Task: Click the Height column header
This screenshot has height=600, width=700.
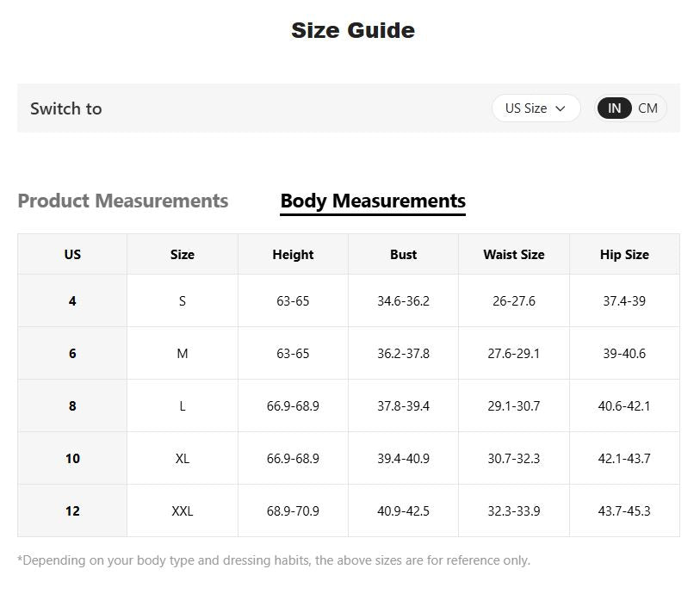Action: [x=293, y=255]
